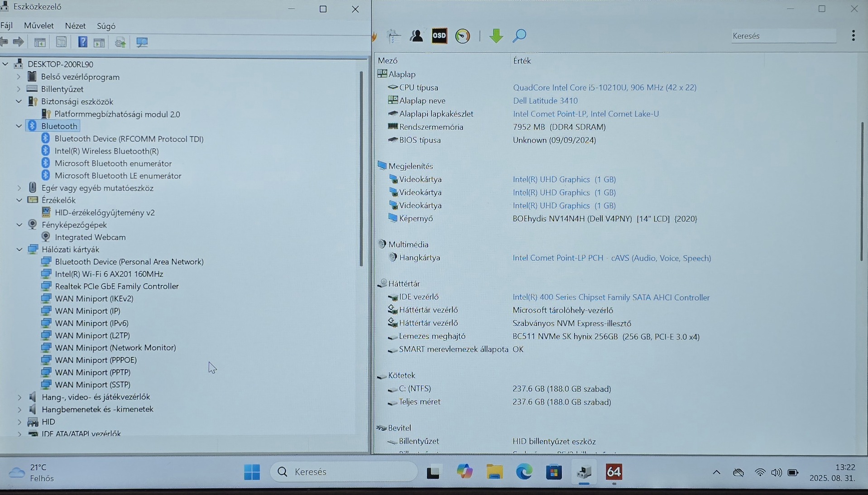Open the Súgó menu
Image resolution: width=868 pixels, height=495 pixels.
[x=106, y=26]
